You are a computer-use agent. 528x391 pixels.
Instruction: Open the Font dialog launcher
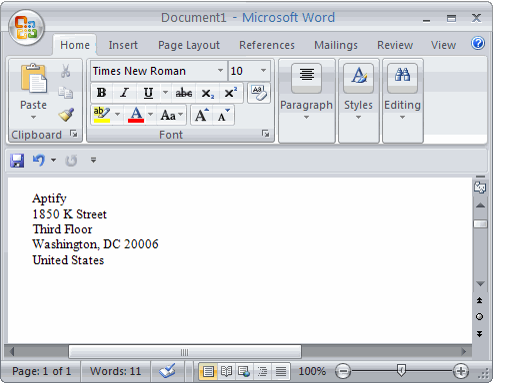(x=265, y=134)
